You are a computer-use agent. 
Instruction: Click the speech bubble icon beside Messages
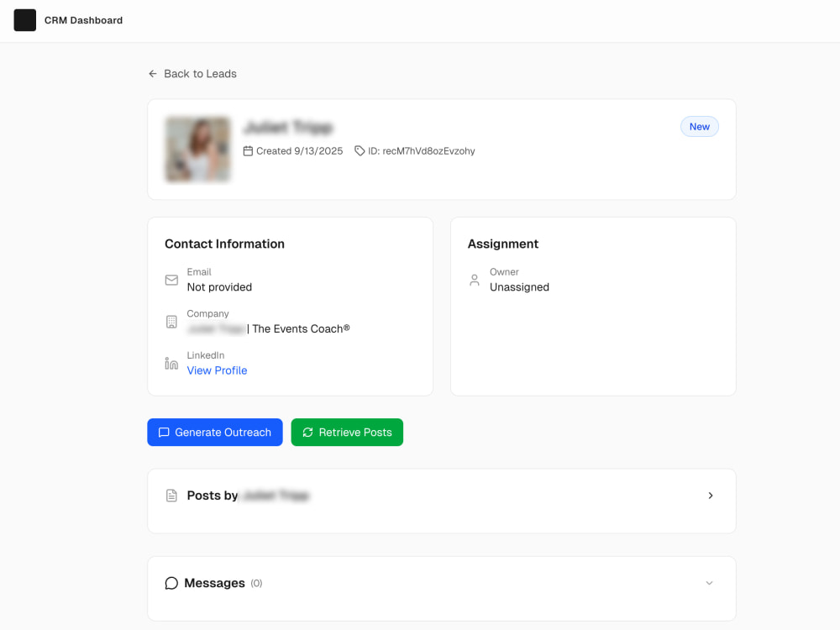coord(171,583)
